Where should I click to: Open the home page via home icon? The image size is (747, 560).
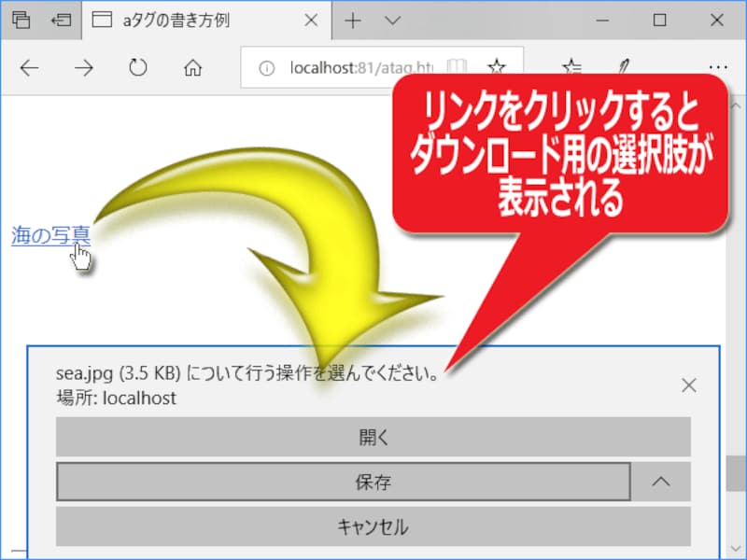point(192,66)
